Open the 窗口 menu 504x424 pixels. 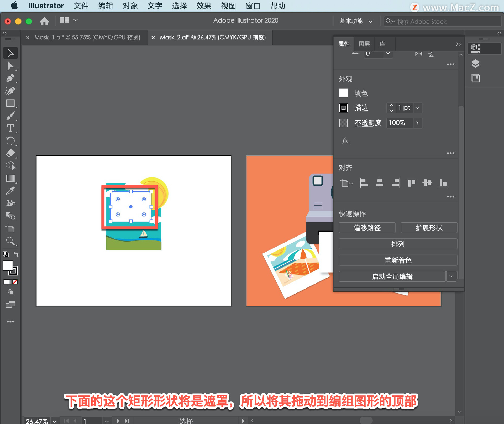coord(253,6)
